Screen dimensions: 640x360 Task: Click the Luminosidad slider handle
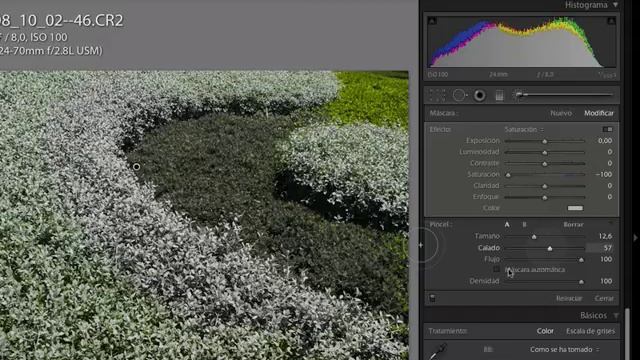tap(544, 152)
